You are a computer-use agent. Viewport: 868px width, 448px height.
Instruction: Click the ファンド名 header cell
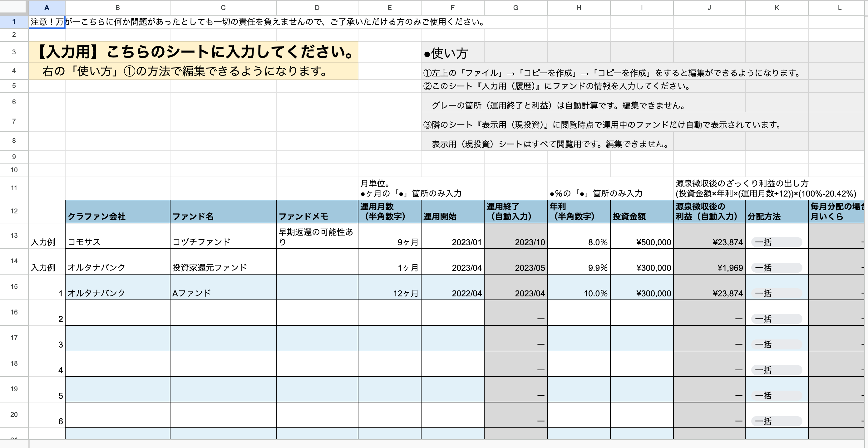pos(223,212)
